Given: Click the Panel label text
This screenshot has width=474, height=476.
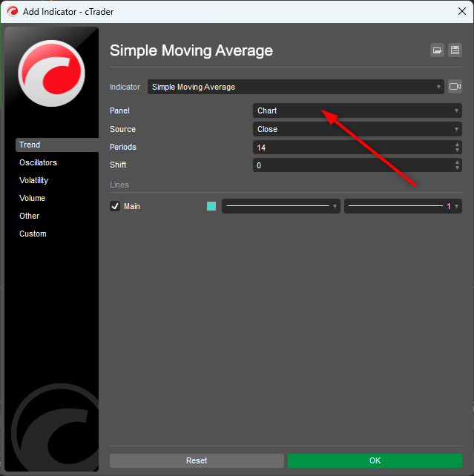Looking at the screenshot, I should pyautogui.click(x=119, y=110).
